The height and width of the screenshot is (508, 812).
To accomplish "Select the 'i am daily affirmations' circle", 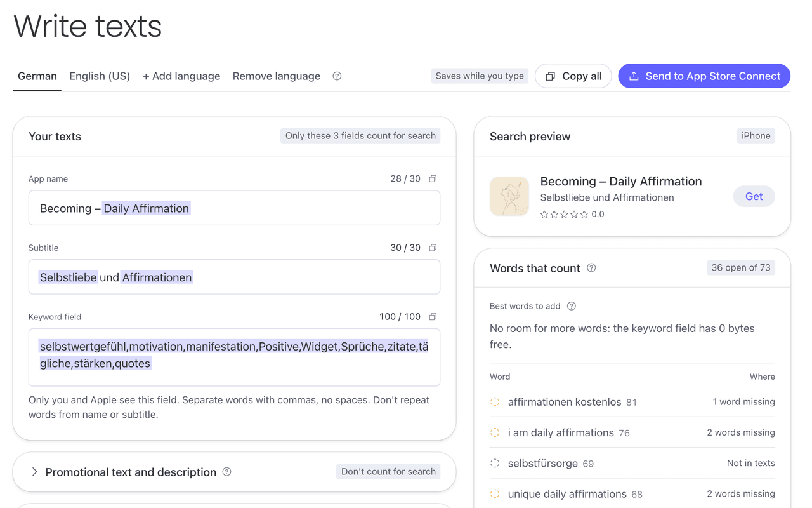I will coord(495,432).
